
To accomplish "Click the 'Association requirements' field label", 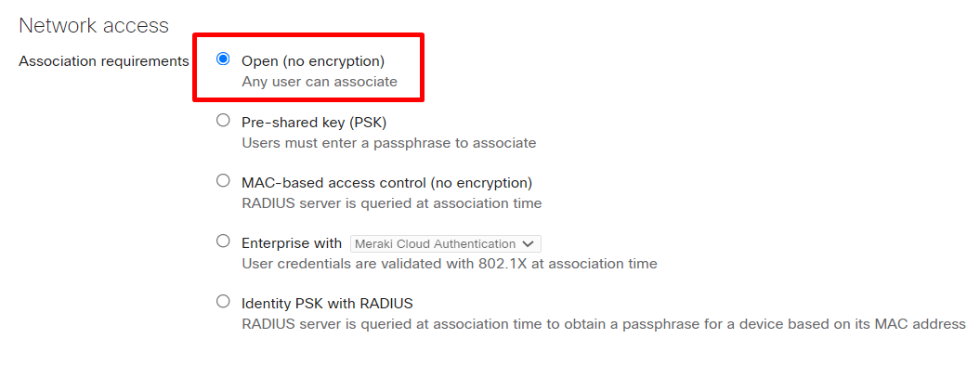I will (104, 61).
